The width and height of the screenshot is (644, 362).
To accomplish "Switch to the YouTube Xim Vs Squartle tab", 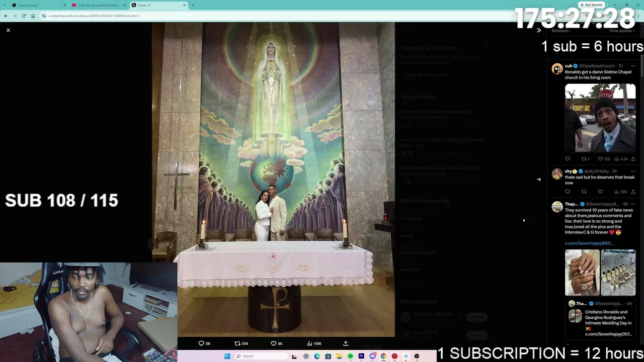I will [98, 5].
